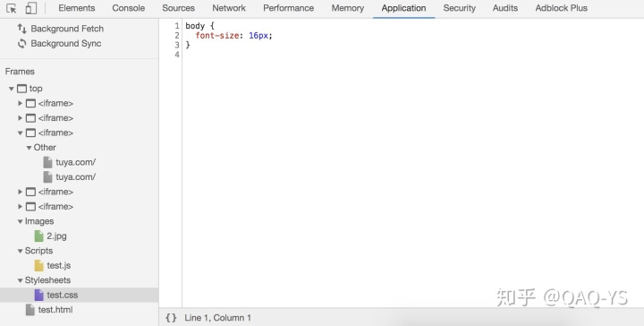The image size is (644, 326).
Task: Open the Network tab
Action: pyautogui.click(x=229, y=8)
